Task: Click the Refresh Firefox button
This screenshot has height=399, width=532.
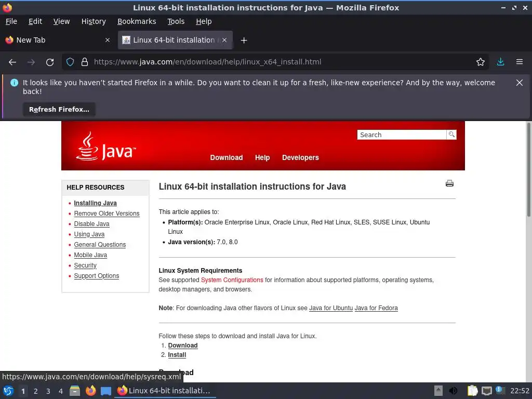Action: (x=59, y=110)
